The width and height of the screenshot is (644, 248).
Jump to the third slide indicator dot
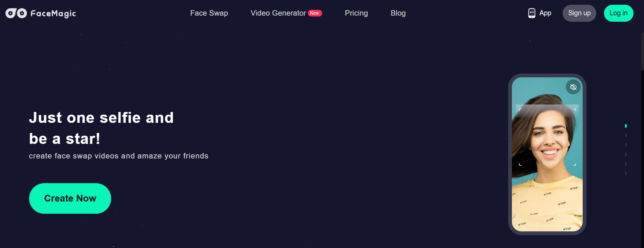click(626, 145)
